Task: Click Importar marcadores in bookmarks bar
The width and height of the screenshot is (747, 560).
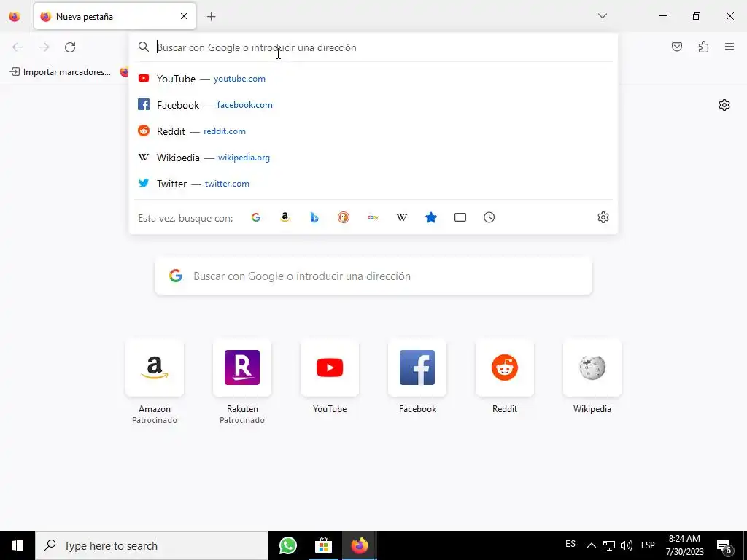Action: tap(61, 72)
